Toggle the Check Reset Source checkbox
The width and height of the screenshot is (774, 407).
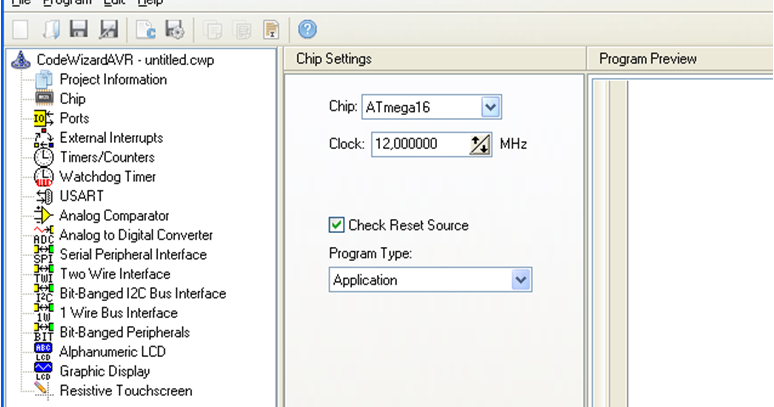(x=337, y=225)
